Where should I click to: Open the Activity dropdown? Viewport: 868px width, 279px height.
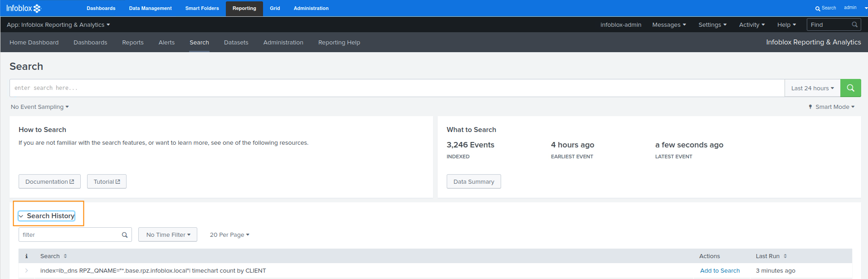pos(752,25)
